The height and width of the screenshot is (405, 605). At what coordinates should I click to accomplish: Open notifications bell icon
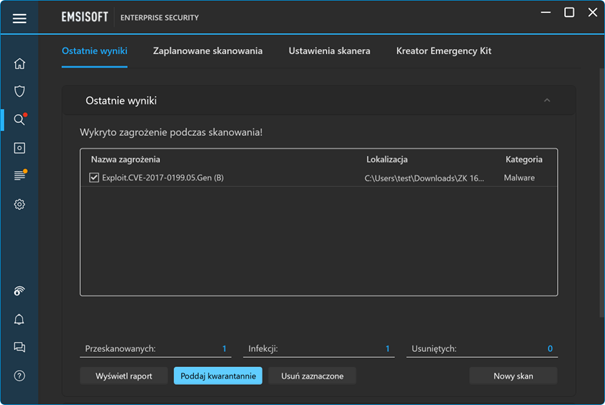[x=19, y=320]
